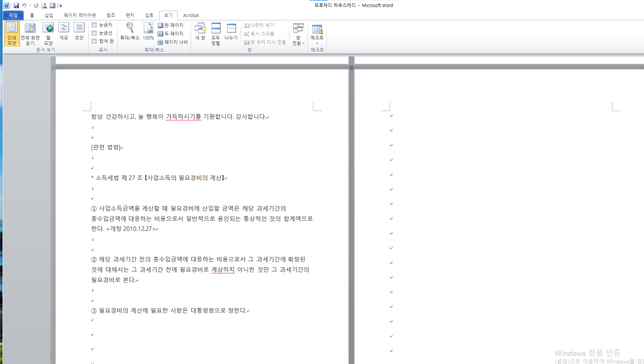
Task: Click Synchronous Scrolling (동시 스크롤)
Action: (x=259, y=34)
